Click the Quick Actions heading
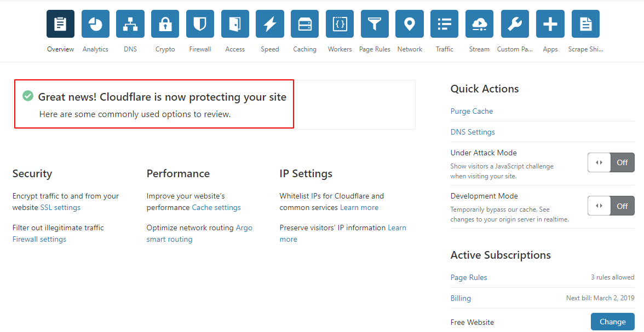The height and width of the screenshot is (332, 644). point(485,89)
